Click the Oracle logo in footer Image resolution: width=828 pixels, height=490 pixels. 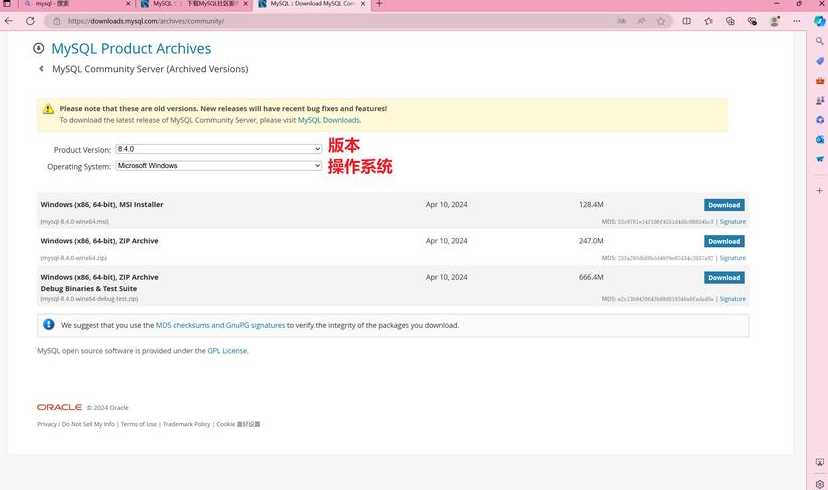[x=59, y=407]
